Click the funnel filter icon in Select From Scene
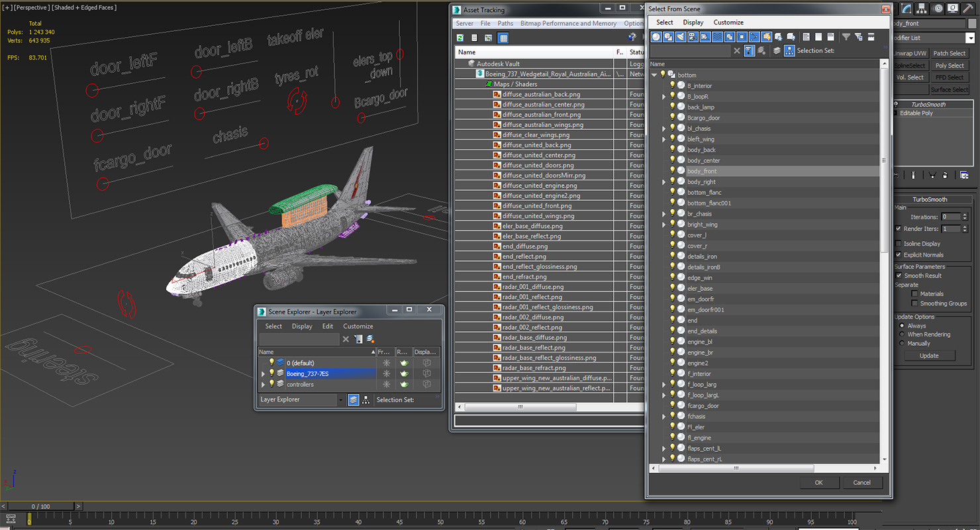Viewport: 980px width, 530px height. [846, 37]
